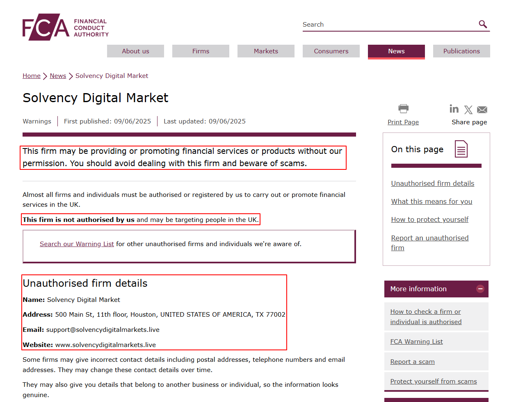Viewport: 532px width, 402px height.
Task: Share page via X icon
Action: (468, 110)
